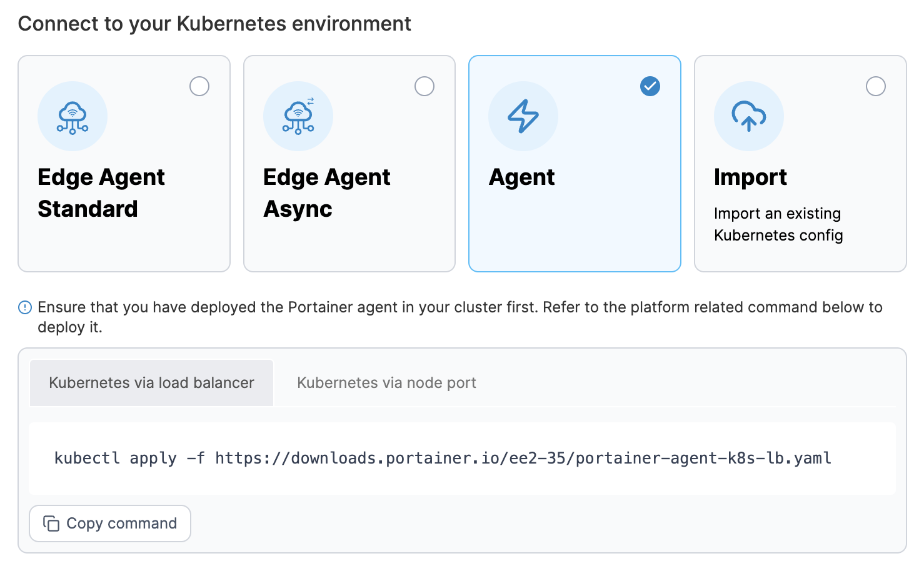This screenshot has width=924, height=566.
Task: Click the checked Agent radio button
Action: 650,86
